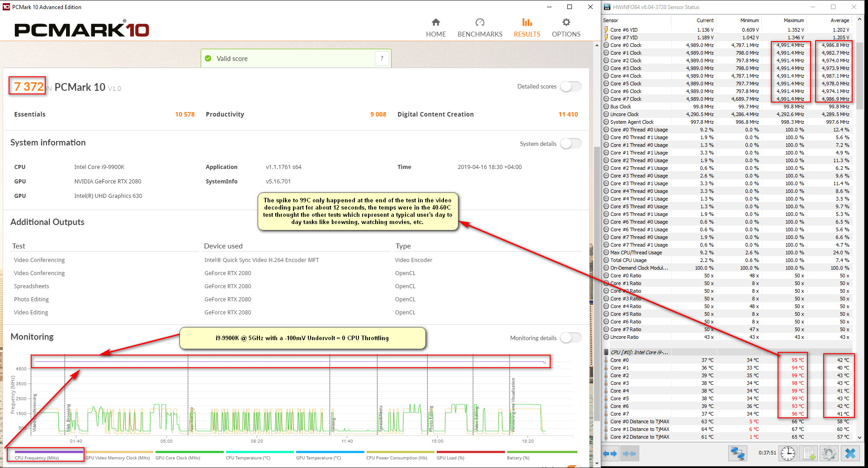Screen dimensions: 868x468
Task: Open the HOME tab in PCMark
Action: 436,28
